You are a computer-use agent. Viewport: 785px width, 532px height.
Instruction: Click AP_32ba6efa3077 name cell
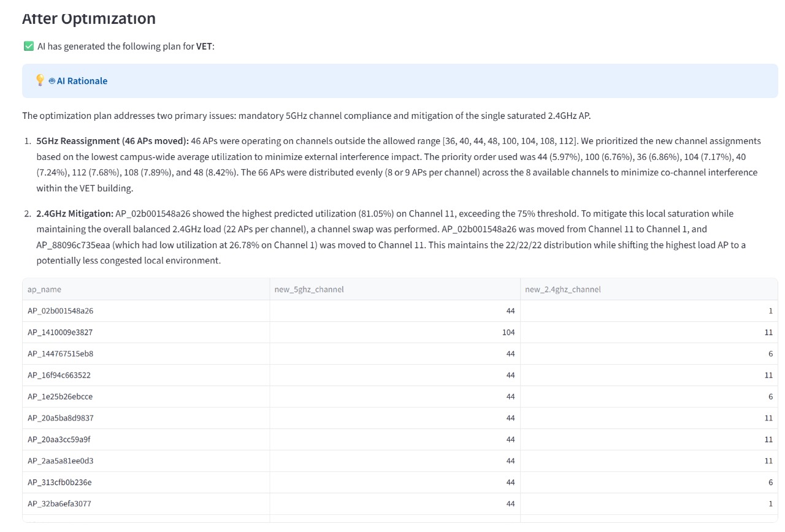tap(59, 504)
